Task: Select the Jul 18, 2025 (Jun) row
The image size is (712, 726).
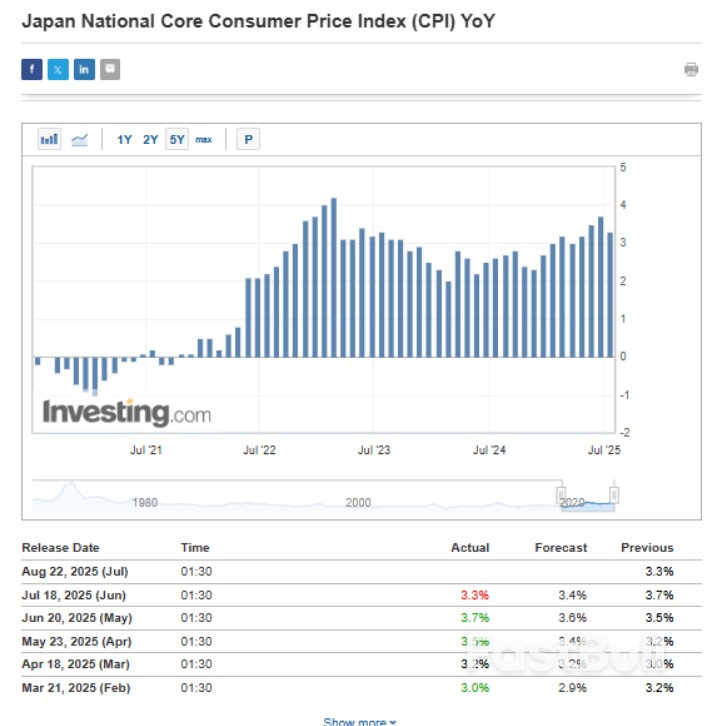Action: [x=75, y=594]
